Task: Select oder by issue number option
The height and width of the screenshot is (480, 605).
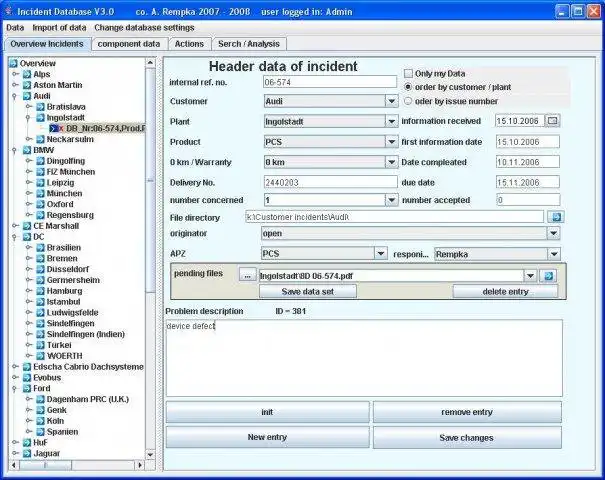Action: coord(408,101)
